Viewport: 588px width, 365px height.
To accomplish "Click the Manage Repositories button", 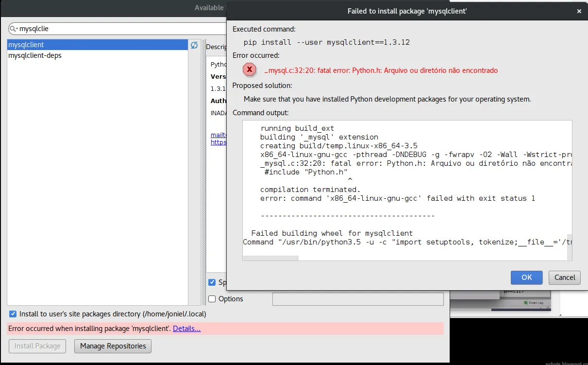I will coord(113,346).
